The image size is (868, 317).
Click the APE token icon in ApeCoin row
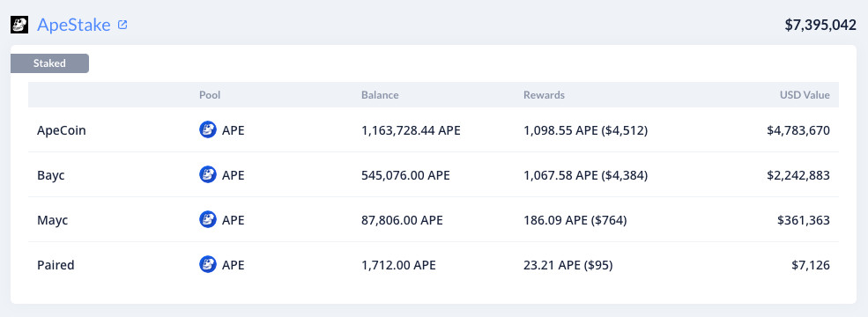[208, 130]
